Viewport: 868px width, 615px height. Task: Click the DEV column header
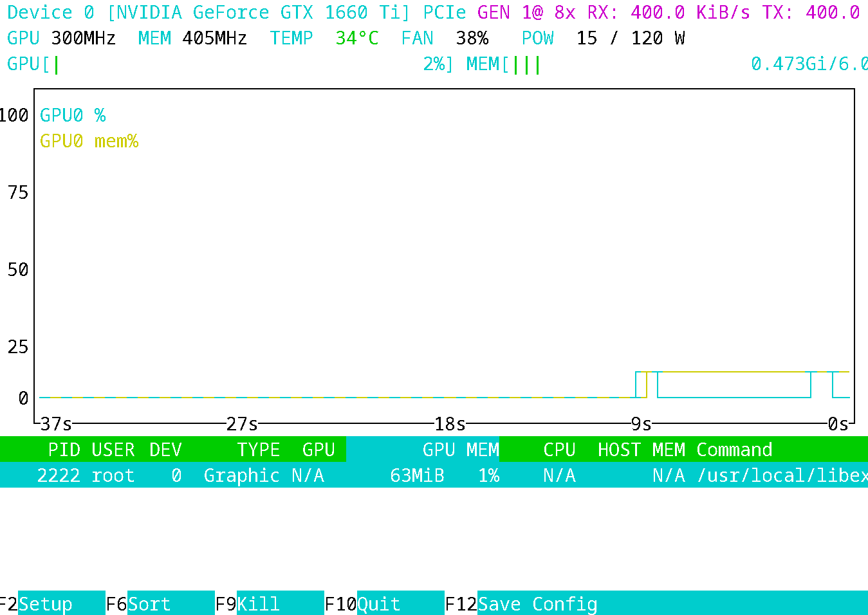pos(165,450)
